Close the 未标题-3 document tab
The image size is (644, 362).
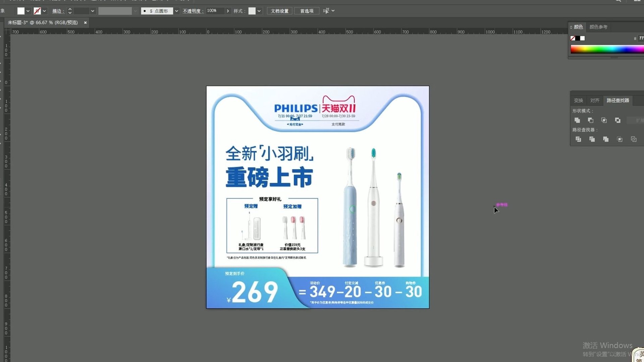[x=85, y=22]
